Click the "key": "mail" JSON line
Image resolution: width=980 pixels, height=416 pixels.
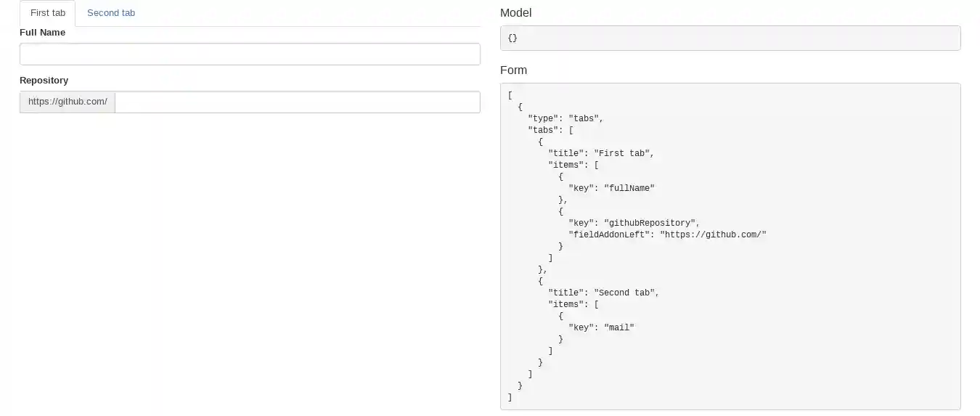[x=601, y=327]
